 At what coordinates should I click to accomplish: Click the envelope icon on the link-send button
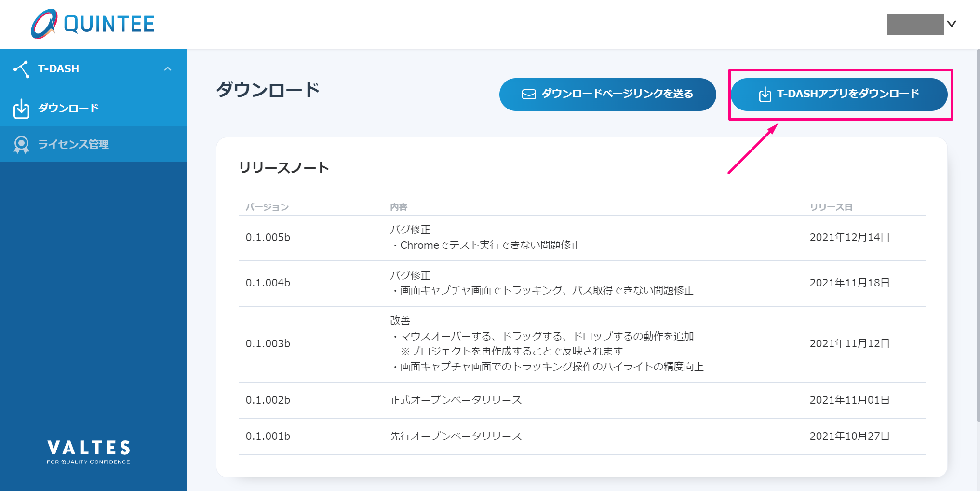point(529,94)
